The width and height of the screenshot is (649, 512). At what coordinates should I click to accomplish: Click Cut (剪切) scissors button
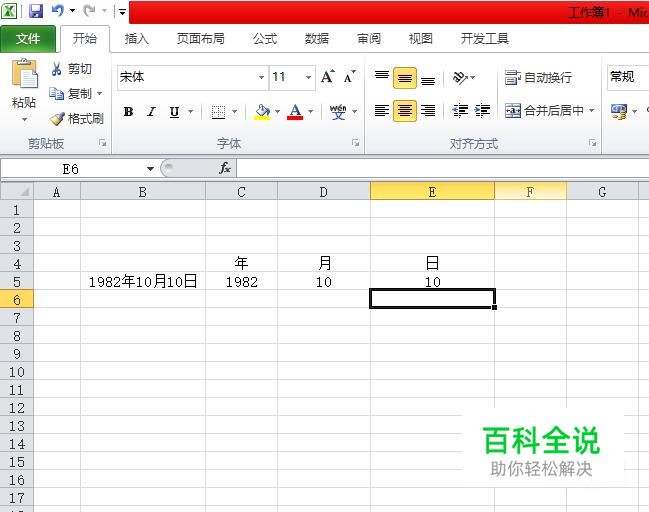tap(71, 69)
